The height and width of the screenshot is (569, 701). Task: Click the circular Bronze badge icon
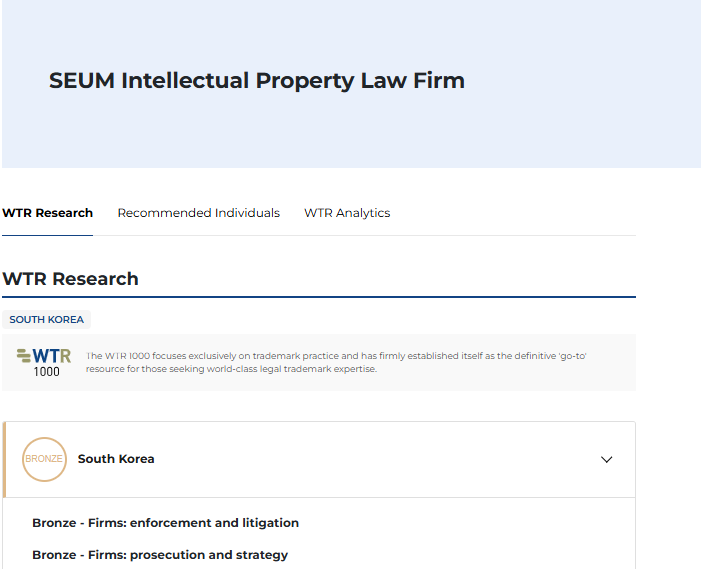pos(44,459)
